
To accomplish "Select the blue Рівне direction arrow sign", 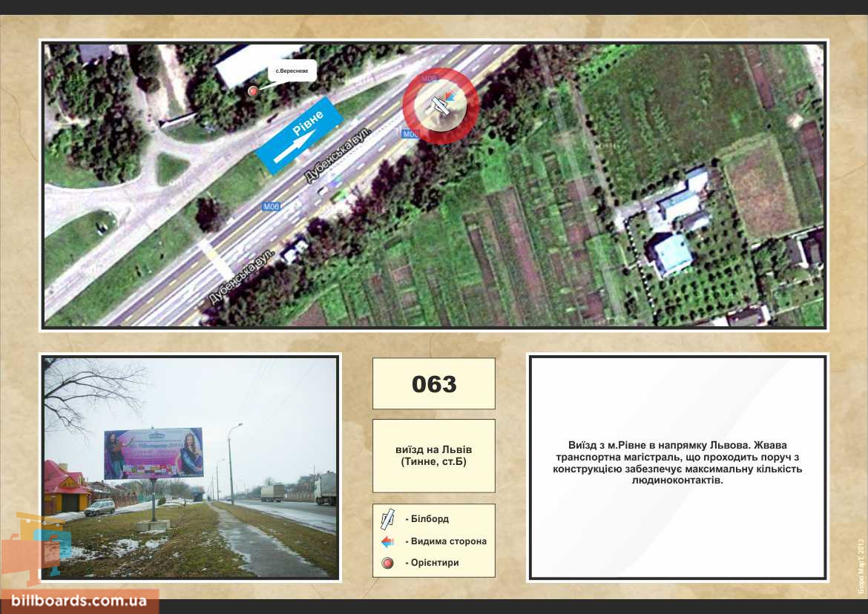I will click(300, 136).
